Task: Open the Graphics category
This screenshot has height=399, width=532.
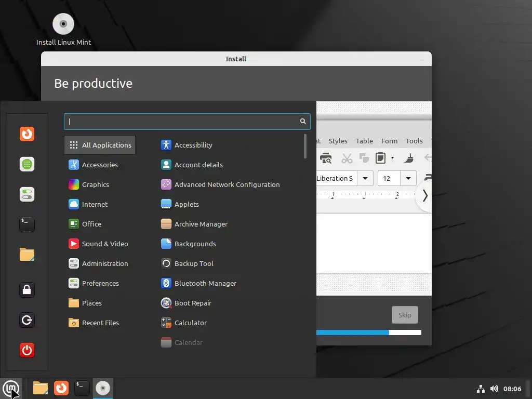Action: (100, 184)
